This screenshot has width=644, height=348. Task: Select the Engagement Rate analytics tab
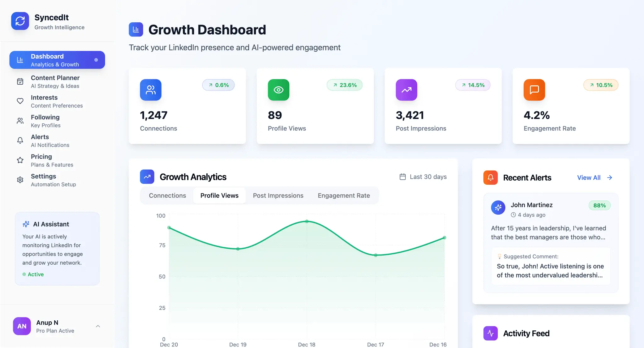point(344,196)
